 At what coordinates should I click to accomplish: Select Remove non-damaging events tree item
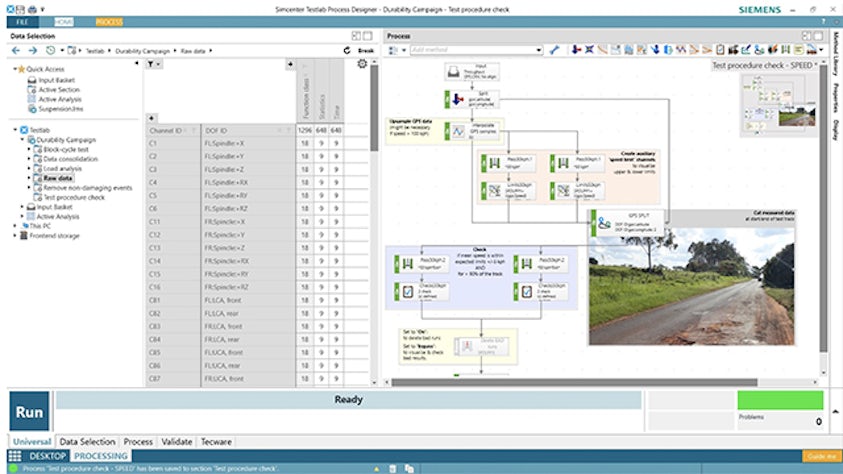coord(88,188)
